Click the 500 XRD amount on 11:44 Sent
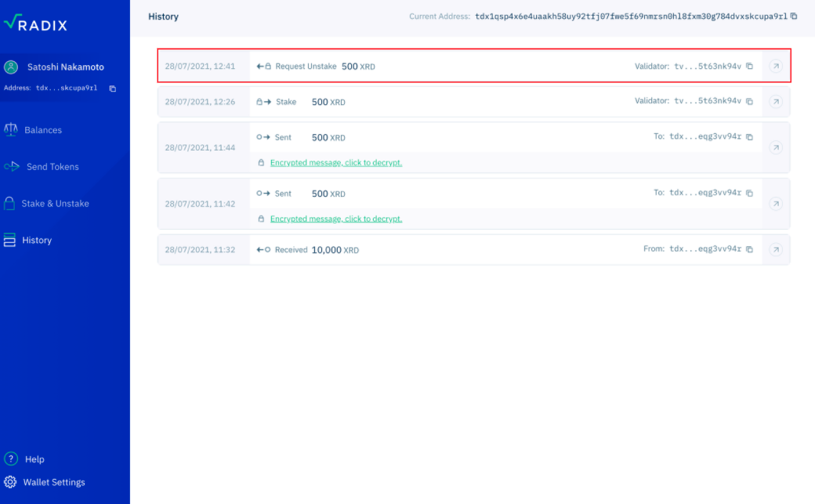 click(328, 138)
